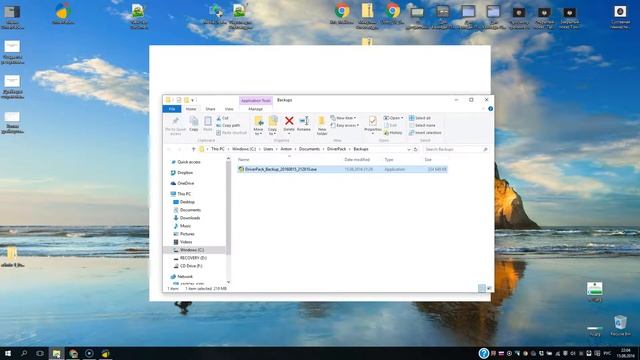Open the Copy to dropdown
640x360 pixels.
point(273,125)
